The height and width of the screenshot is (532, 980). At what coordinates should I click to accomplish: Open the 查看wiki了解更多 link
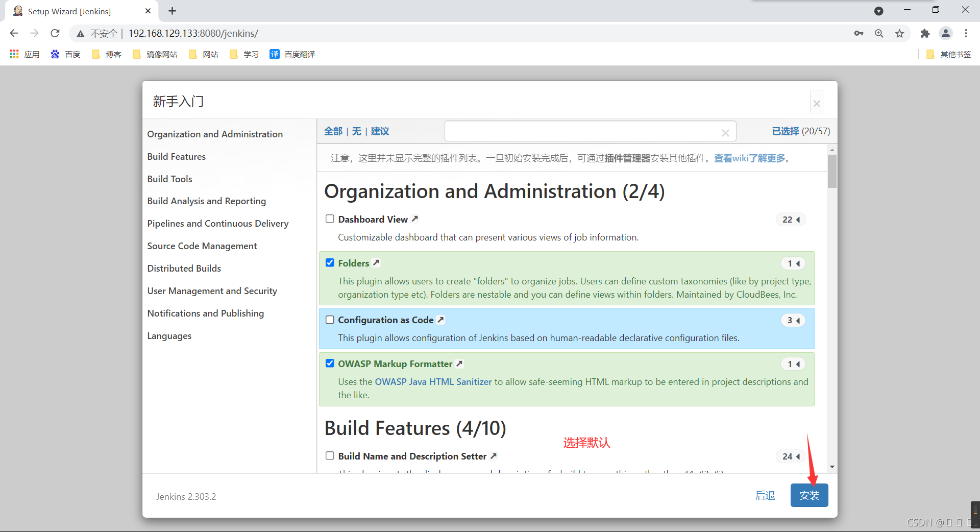749,158
